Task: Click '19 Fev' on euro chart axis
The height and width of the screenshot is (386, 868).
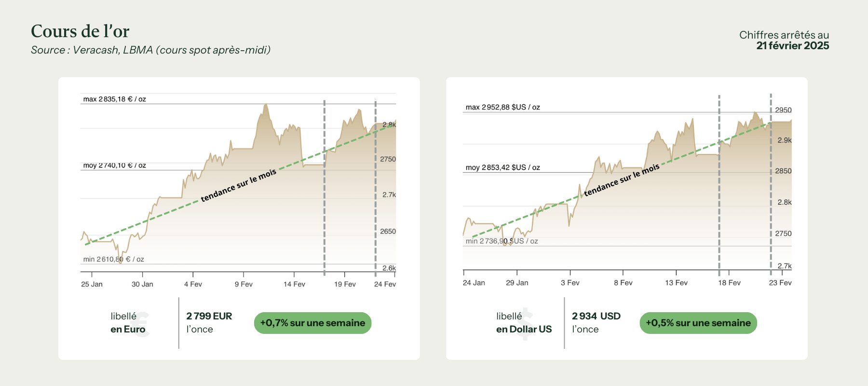Action: [x=345, y=284]
